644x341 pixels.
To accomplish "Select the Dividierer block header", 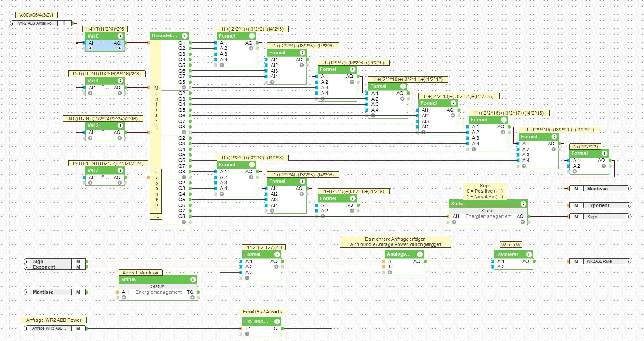I will point(513,254).
